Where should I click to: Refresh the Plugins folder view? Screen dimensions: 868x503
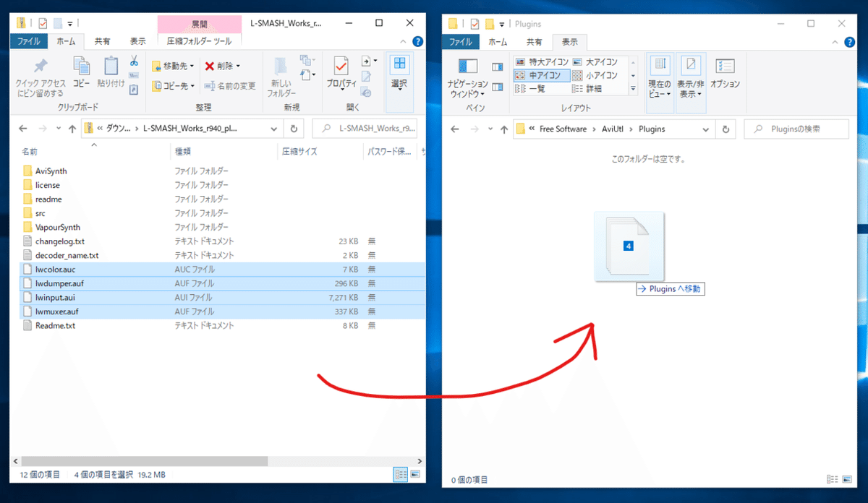coord(726,129)
